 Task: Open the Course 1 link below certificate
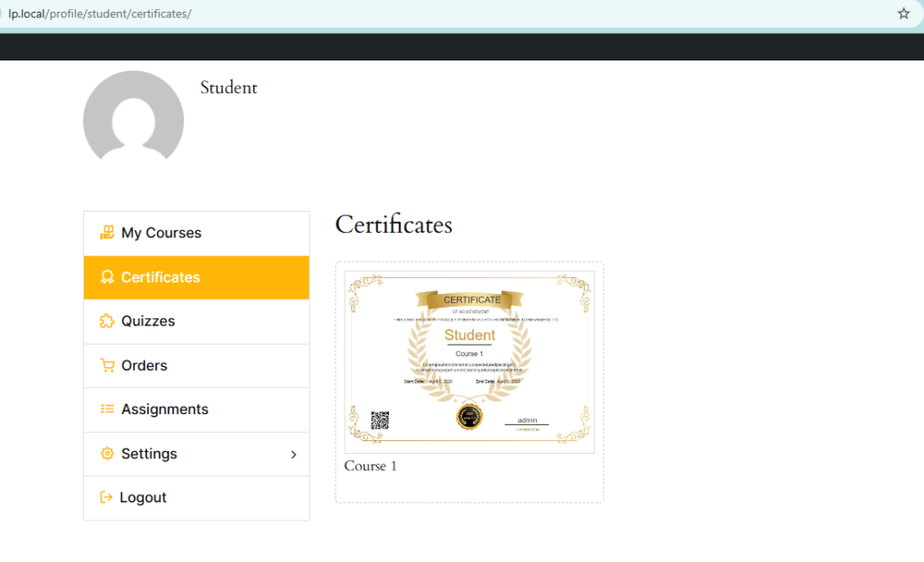point(370,466)
